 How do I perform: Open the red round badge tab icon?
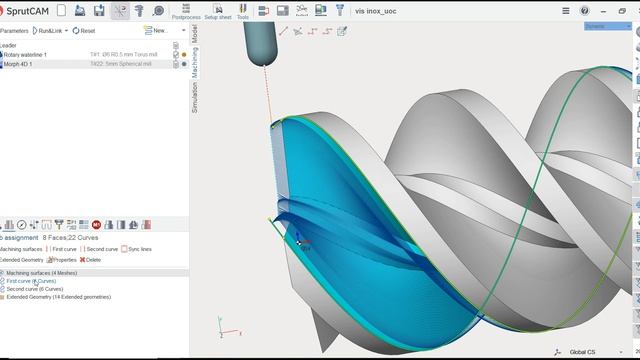[96, 224]
